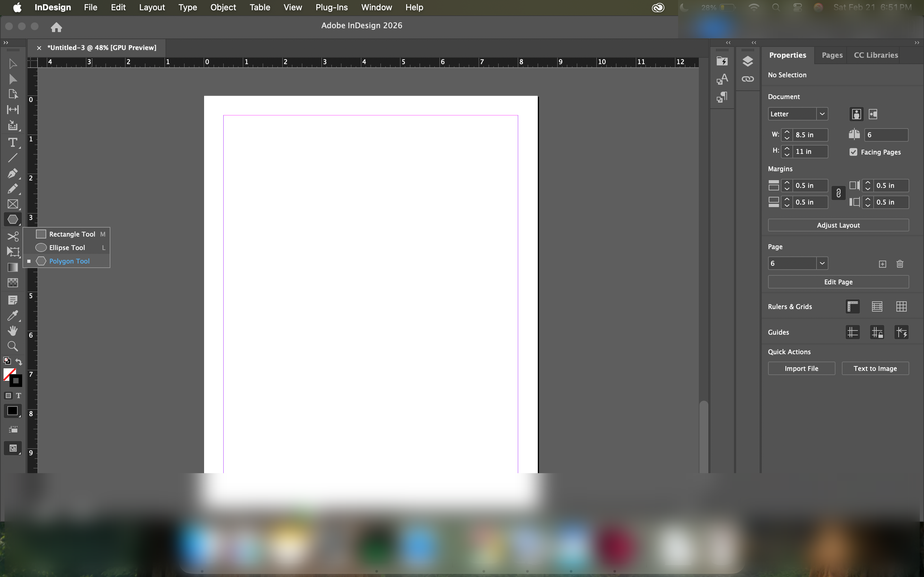Open the Layers panel icon

(747, 61)
